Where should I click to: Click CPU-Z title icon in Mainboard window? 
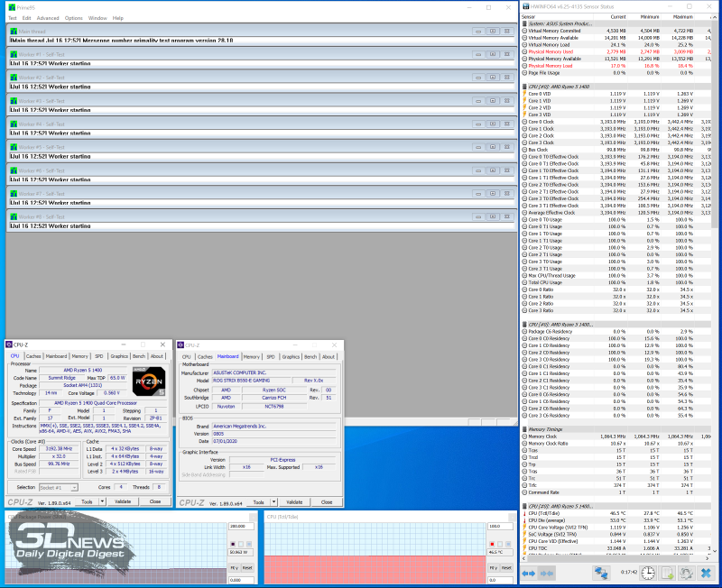click(x=181, y=345)
